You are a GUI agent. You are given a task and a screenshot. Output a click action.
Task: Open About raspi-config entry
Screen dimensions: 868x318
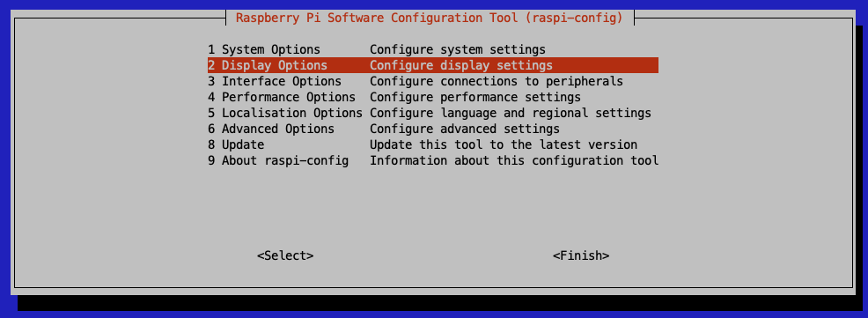pyautogui.click(x=433, y=160)
